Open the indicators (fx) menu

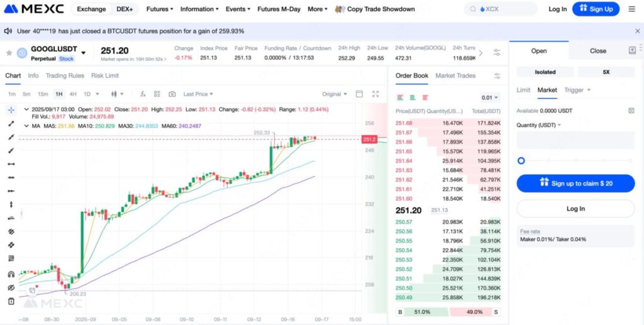[x=143, y=94]
